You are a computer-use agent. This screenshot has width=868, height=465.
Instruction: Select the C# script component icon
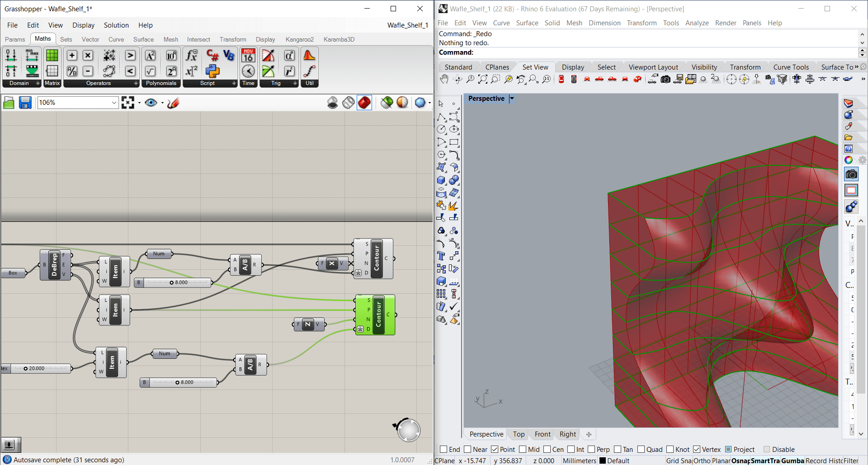(x=212, y=56)
